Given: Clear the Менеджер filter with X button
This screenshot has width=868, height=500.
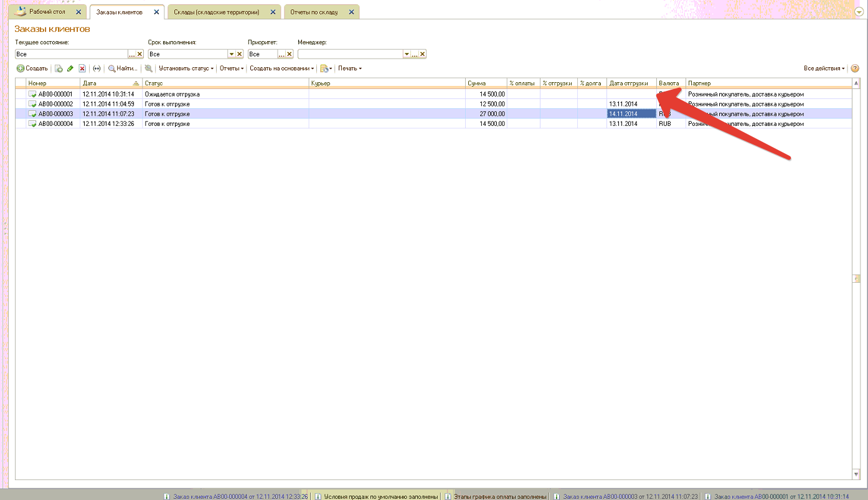Looking at the screenshot, I should (x=422, y=54).
